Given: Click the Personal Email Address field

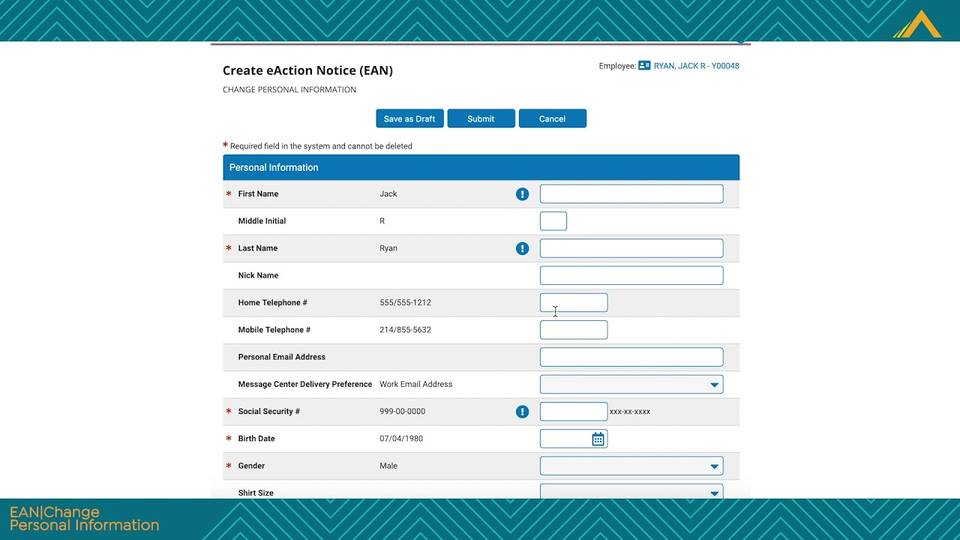Looking at the screenshot, I should click(x=631, y=357).
